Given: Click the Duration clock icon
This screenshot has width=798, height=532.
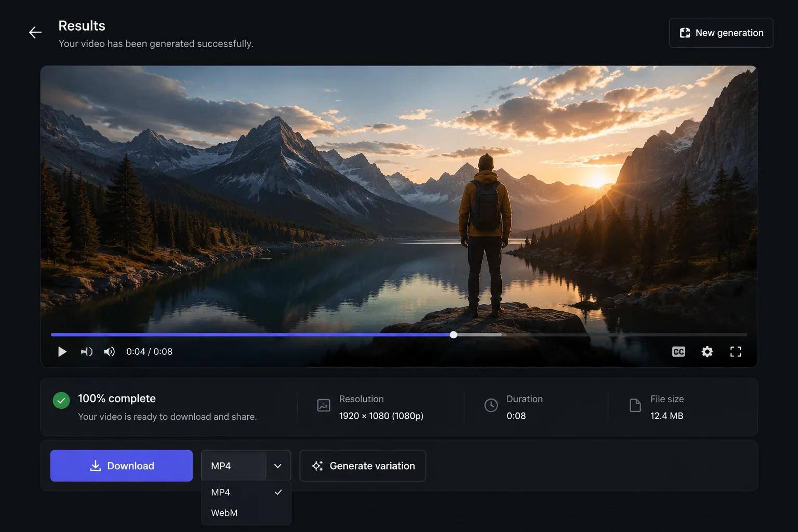Looking at the screenshot, I should click(x=491, y=405).
